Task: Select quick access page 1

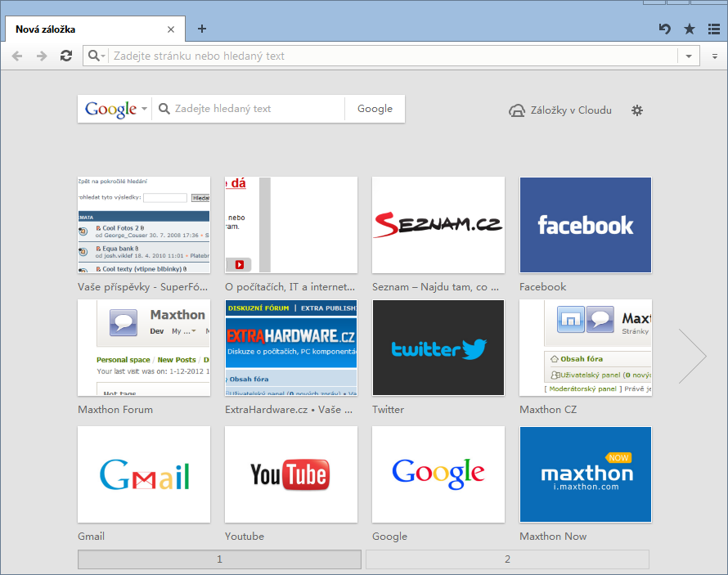Action: [219, 559]
